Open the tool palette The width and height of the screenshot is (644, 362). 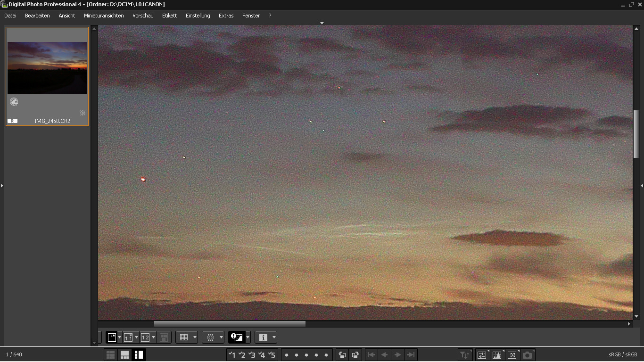(482, 355)
